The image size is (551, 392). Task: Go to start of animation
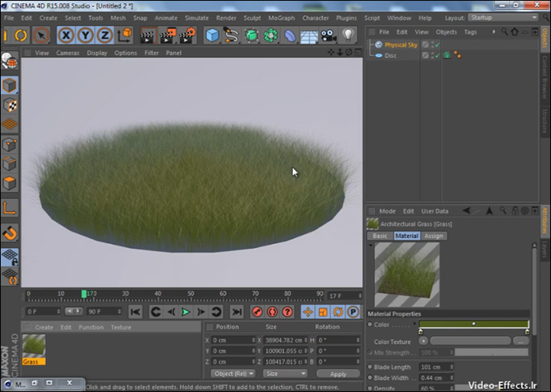(135, 312)
